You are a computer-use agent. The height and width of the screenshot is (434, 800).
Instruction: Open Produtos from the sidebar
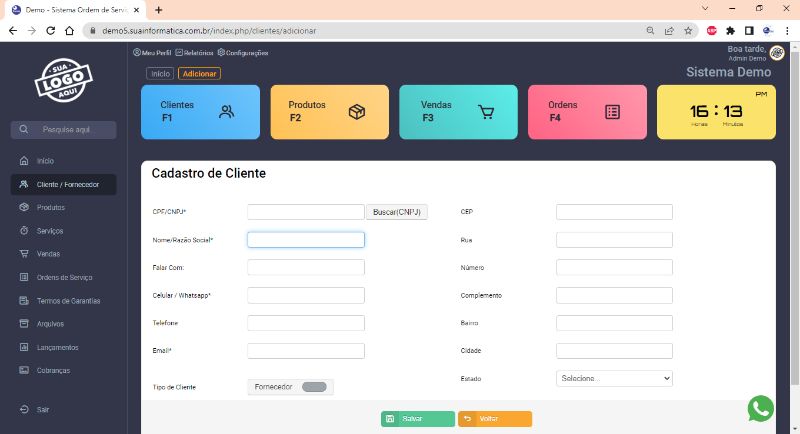pos(50,207)
